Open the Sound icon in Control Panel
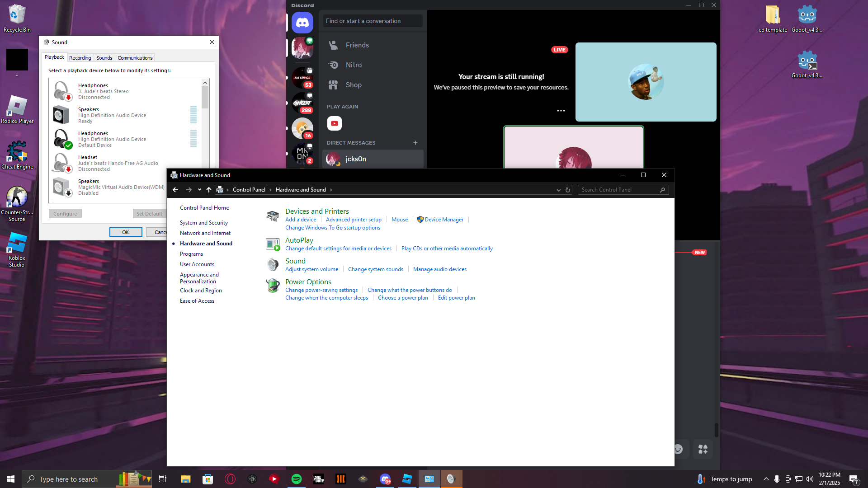Screen dimensions: 868x488 [x=273, y=265]
